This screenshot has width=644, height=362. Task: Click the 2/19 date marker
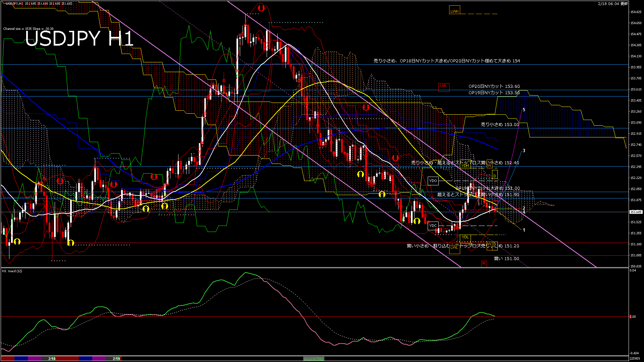click(x=116, y=359)
